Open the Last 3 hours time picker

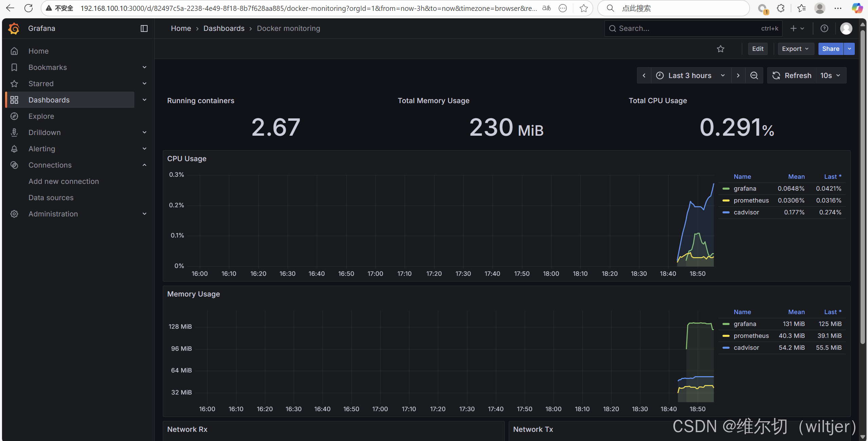(x=690, y=76)
